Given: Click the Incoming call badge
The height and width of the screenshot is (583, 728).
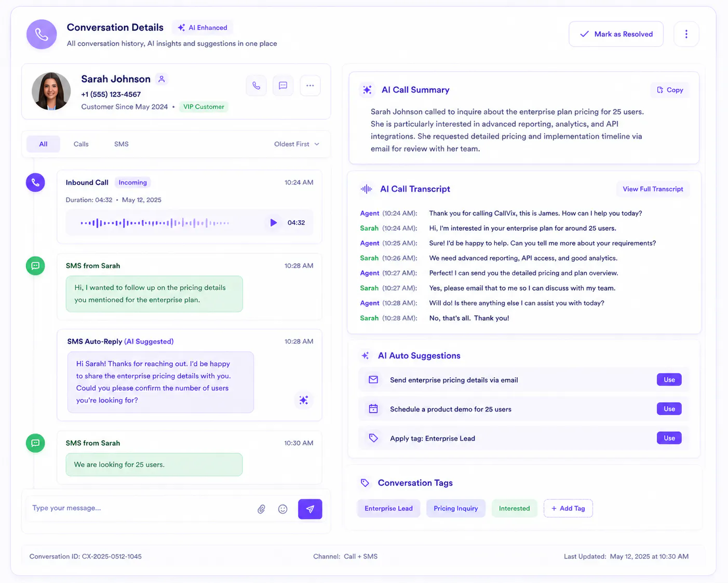Looking at the screenshot, I should tap(132, 182).
